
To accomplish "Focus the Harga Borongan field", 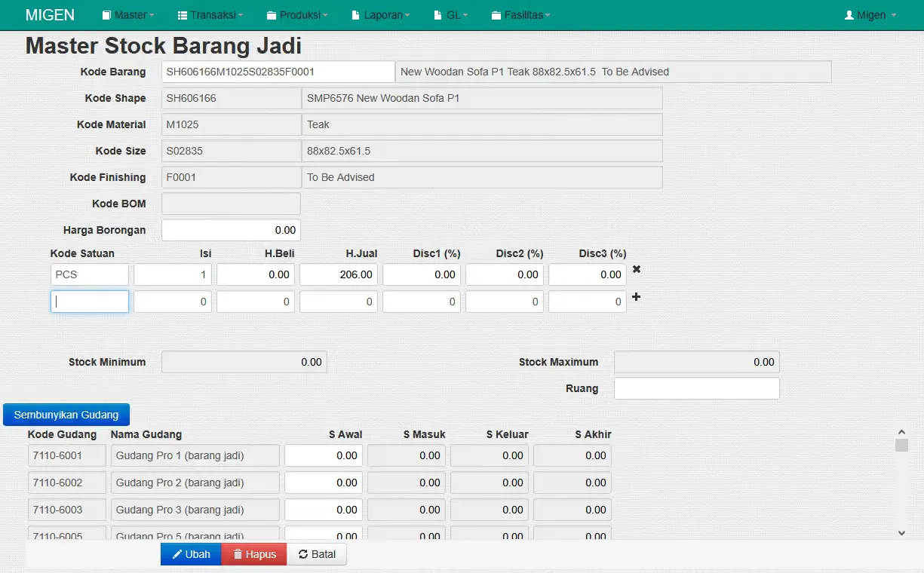I will (x=231, y=230).
